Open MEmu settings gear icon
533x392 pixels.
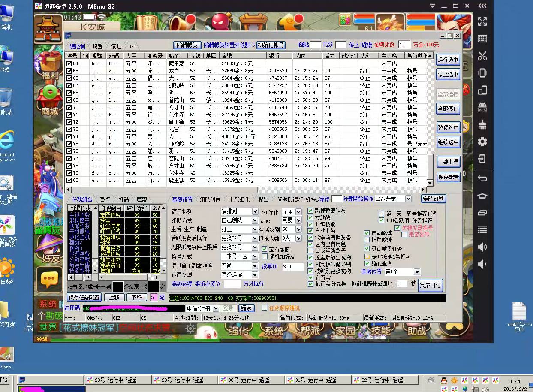(482, 142)
